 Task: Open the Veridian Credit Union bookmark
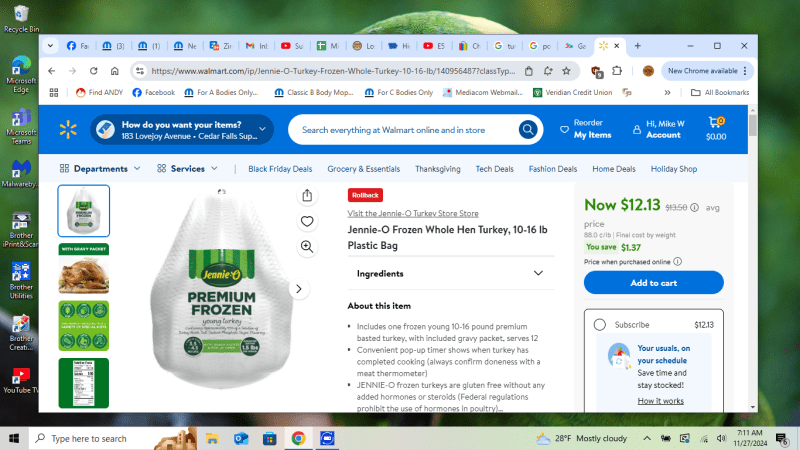[572, 92]
